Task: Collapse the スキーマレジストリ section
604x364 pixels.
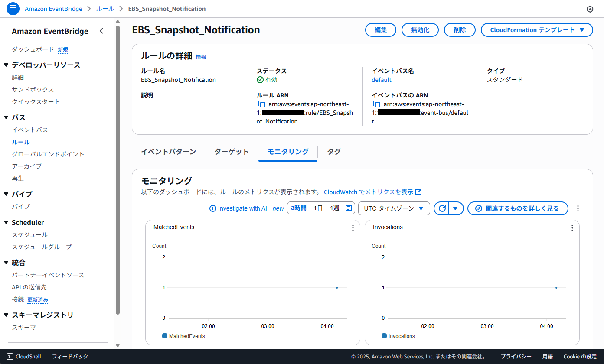Action: [x=6, y=315]
